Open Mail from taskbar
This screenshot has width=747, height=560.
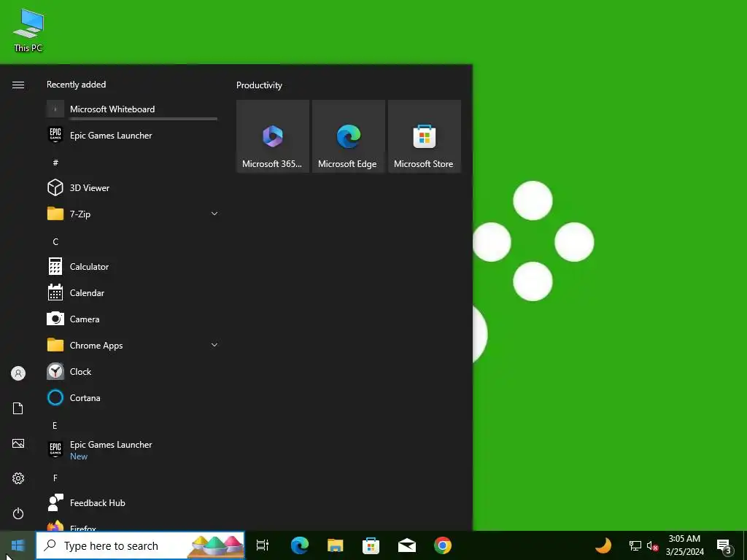click(x=407, y=545)
